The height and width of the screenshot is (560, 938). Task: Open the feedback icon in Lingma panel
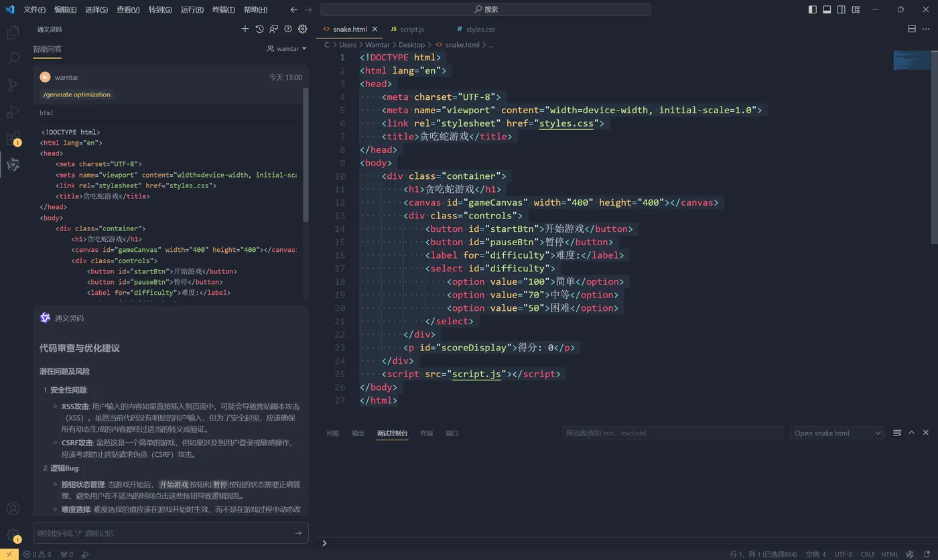(273, 29)
